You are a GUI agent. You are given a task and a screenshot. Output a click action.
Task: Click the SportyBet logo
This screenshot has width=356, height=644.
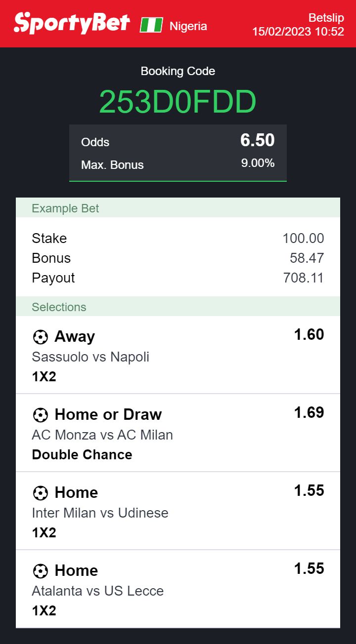pos(72,23)
